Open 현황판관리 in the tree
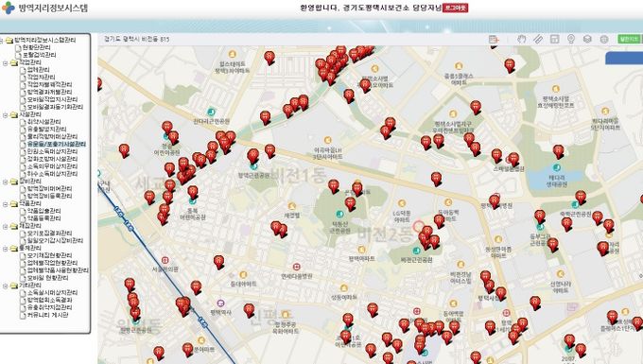Image resolution: width=643 pixels, height=364 pixels. click(x=36, y=47)
